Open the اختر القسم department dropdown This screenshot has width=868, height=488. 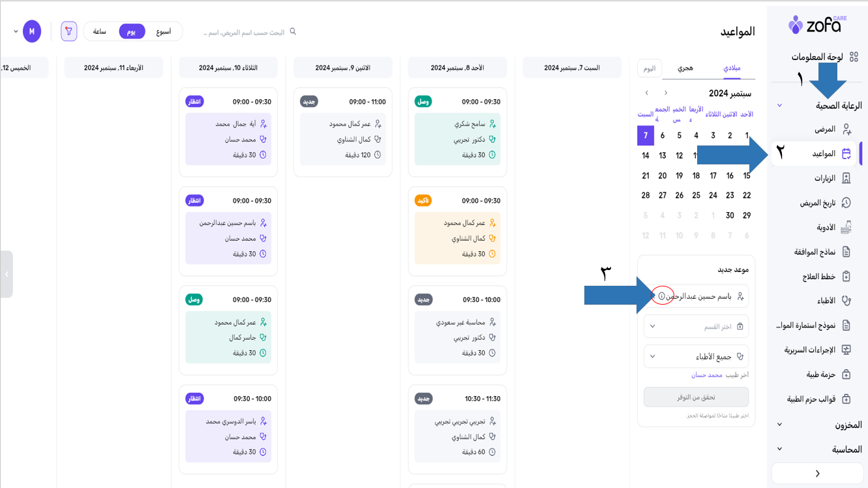[x=696, y=326]
